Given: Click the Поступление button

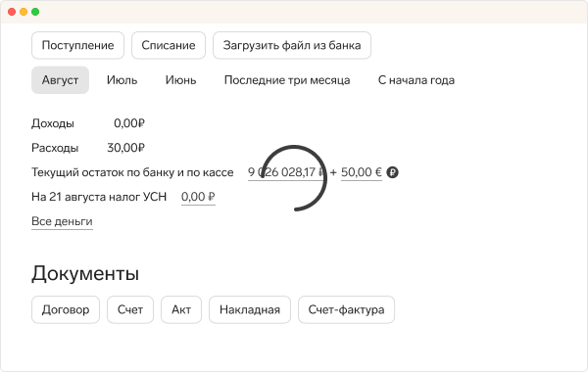Looking at the screenshot, I should (77, 45).
